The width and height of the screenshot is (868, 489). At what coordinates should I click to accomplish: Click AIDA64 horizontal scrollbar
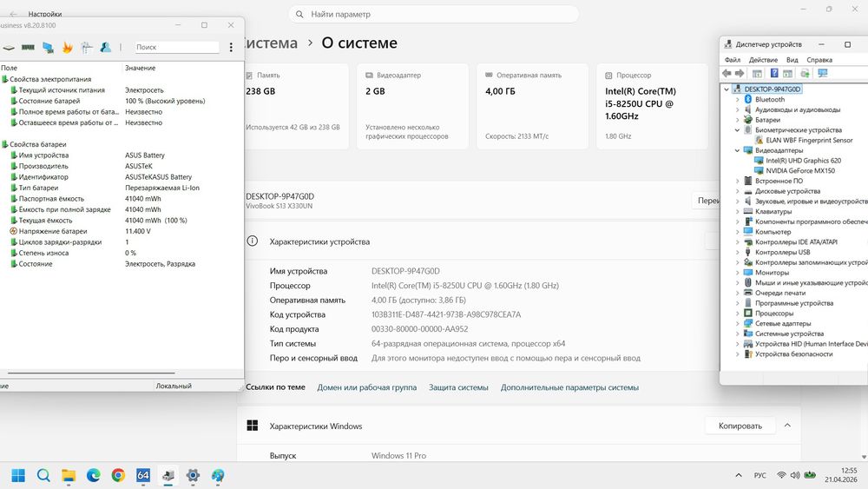coord(91,373)
